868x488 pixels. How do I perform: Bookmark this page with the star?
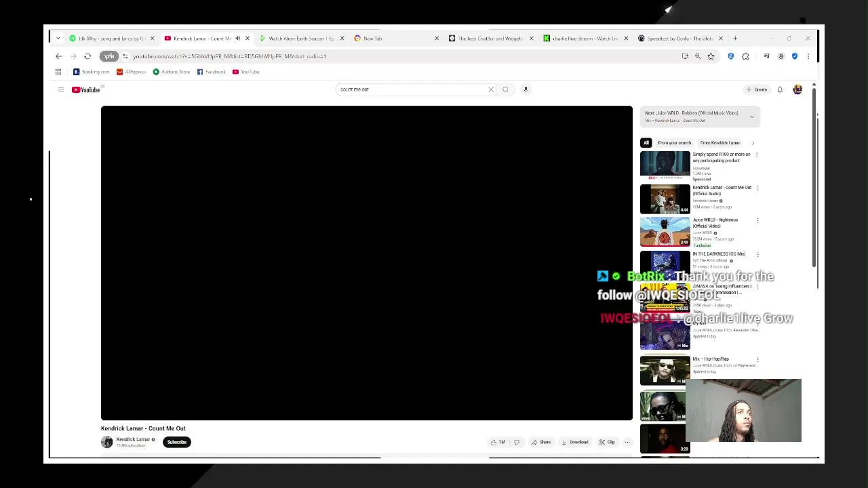click(711, 56)
